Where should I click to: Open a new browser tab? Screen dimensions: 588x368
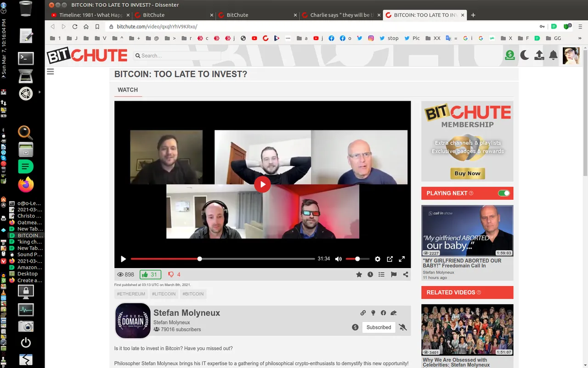pyautogui.click(x=473, y=15)
